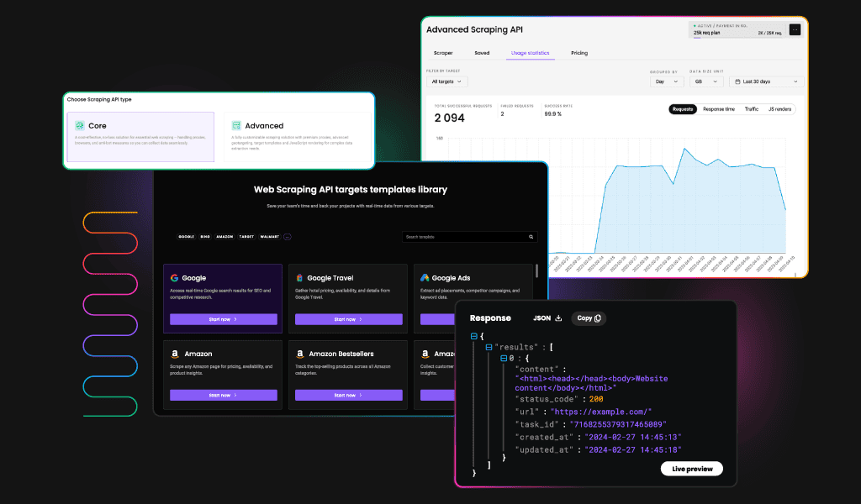This screenshot has width=861, height=504.
Task: Open the three-dot menu beside the plan status
Action: pyautogui.click(x=795, y=29)
